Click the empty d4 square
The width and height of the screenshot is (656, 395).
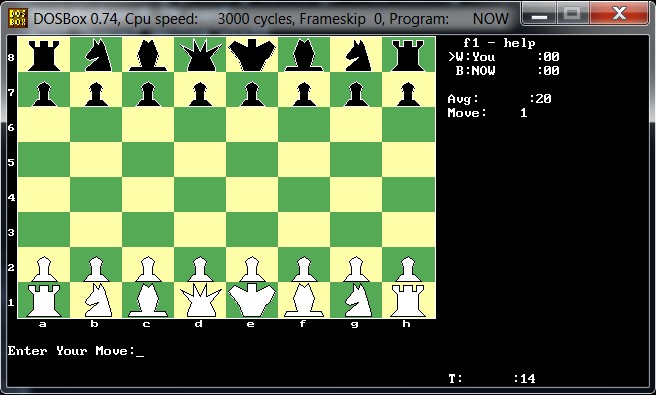pos(200,195)
